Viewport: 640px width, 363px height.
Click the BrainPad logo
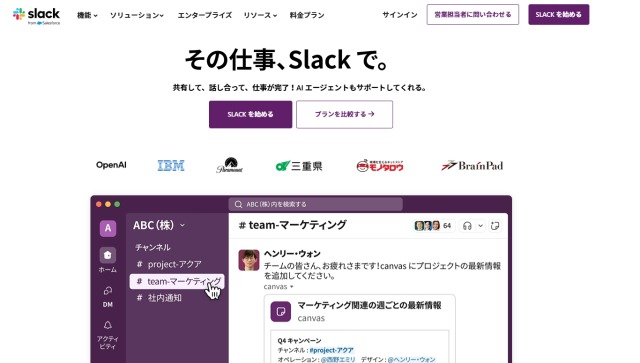click(x=472, y=165)
